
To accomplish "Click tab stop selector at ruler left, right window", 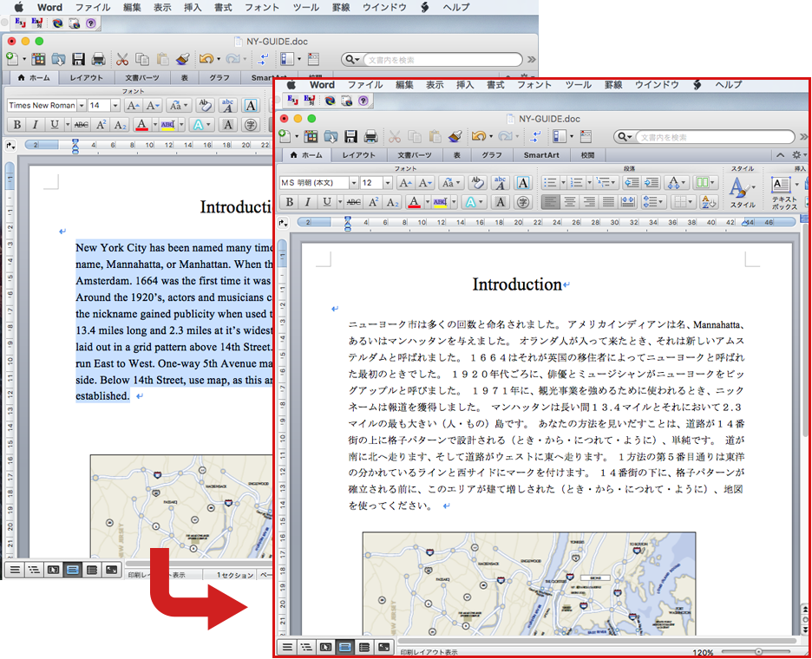I will [283, 223].
